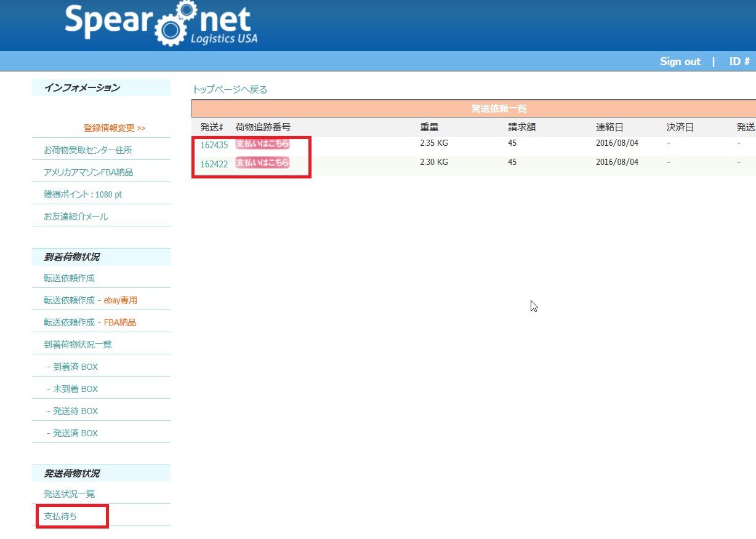Click the 重量 column header

pyautogui.click(x=429, y=127)
